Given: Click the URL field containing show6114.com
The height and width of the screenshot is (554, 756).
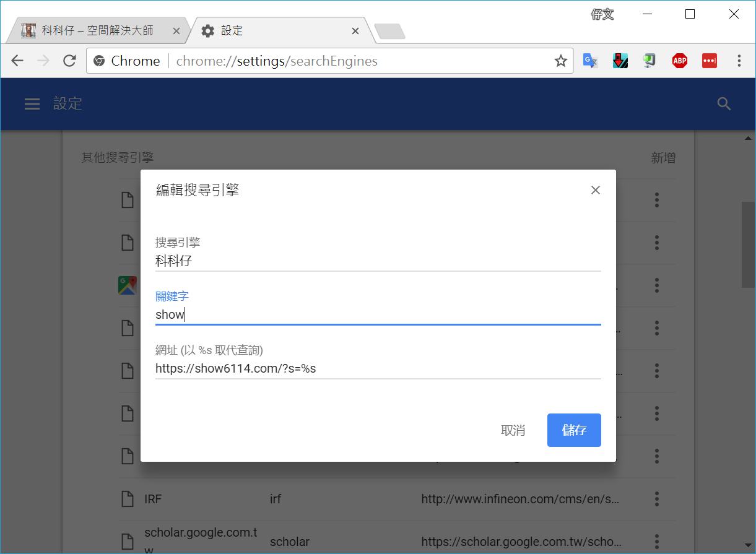Looking at the screenshot, I should (x=378, y=369).
